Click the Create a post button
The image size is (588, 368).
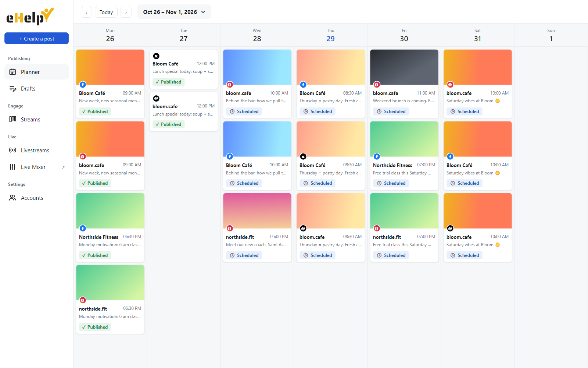[36, 38]
